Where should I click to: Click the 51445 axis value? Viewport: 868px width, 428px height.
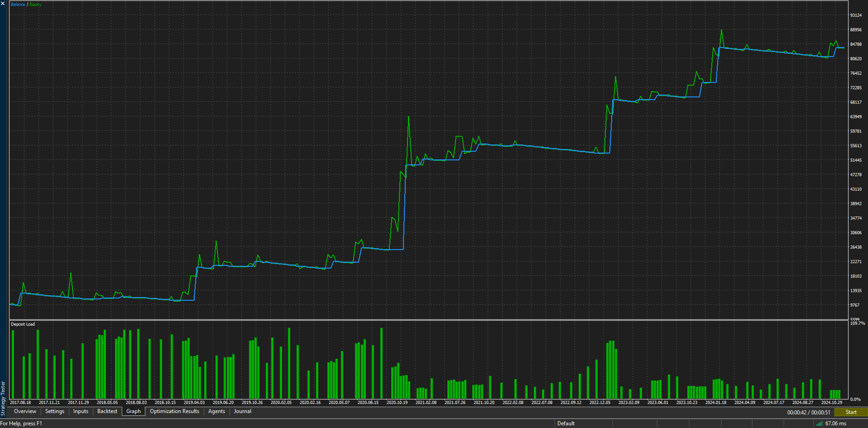pyautogui.click(x=856, y=160)
